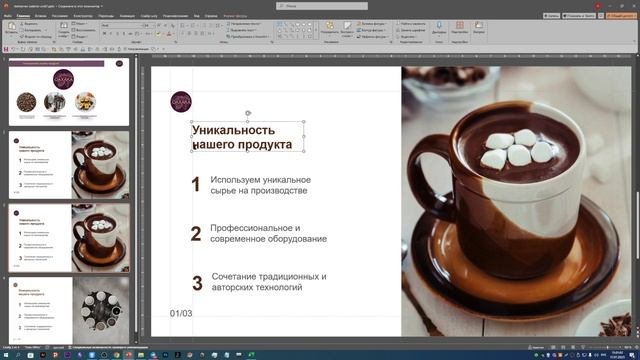Open the Text Direction (Направление текста) dropdown
The width and height of the screenshot is (640, 360).
click(244, 24)
